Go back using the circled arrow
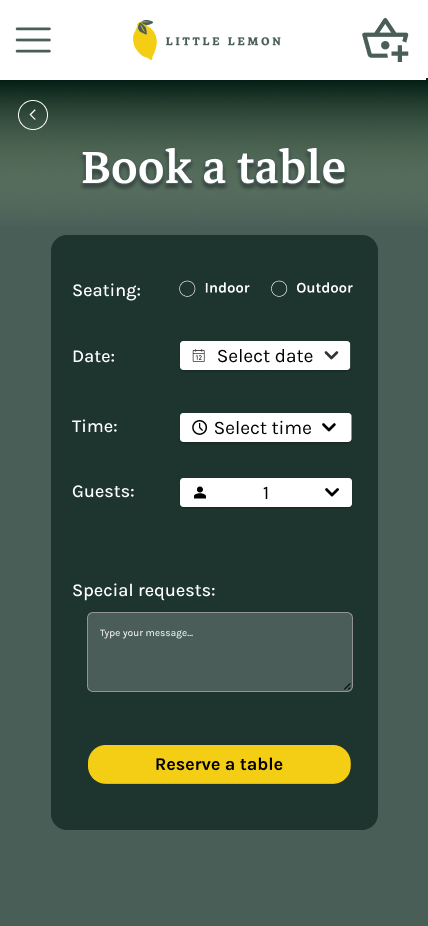This screenshot has width=428, height=926. (33, 115)
